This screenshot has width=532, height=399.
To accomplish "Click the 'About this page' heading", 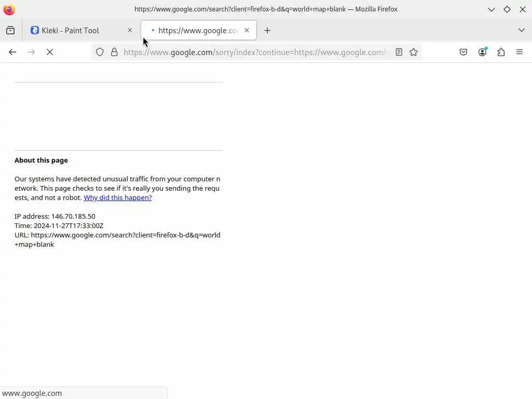I will click(41, 160).
